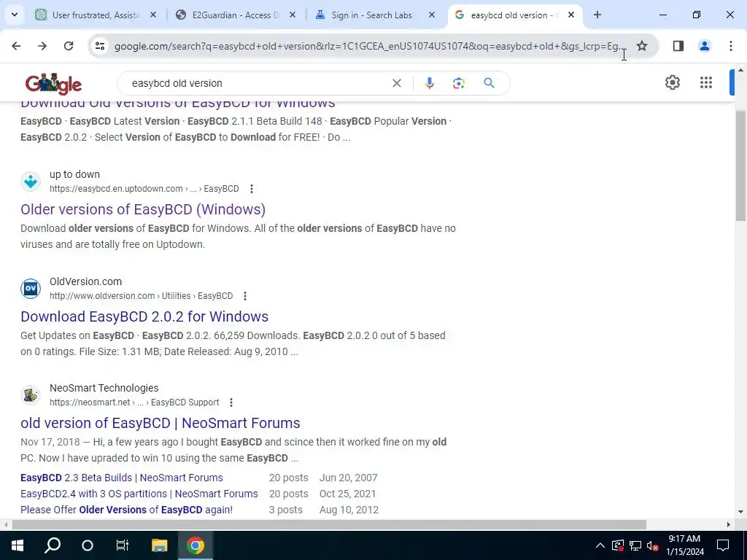Open Windows taskbar search
Screen dimensions: 747x560
tap(53, 545)
